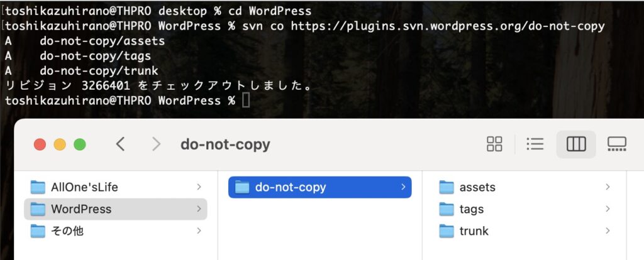644x260 pixels.
Task: Click the WordPress folder icon
Action: pos(38,209)
